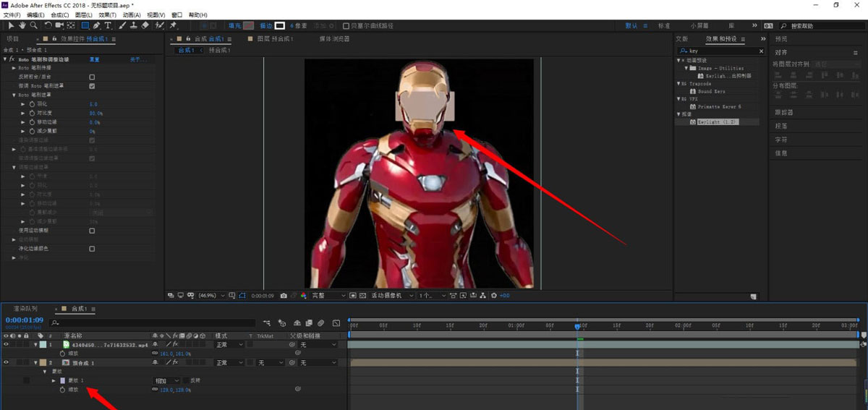This screenshot has height=410, width=868.
Task: Click the 重置 link for Roto effect
Action: point(94,59)
